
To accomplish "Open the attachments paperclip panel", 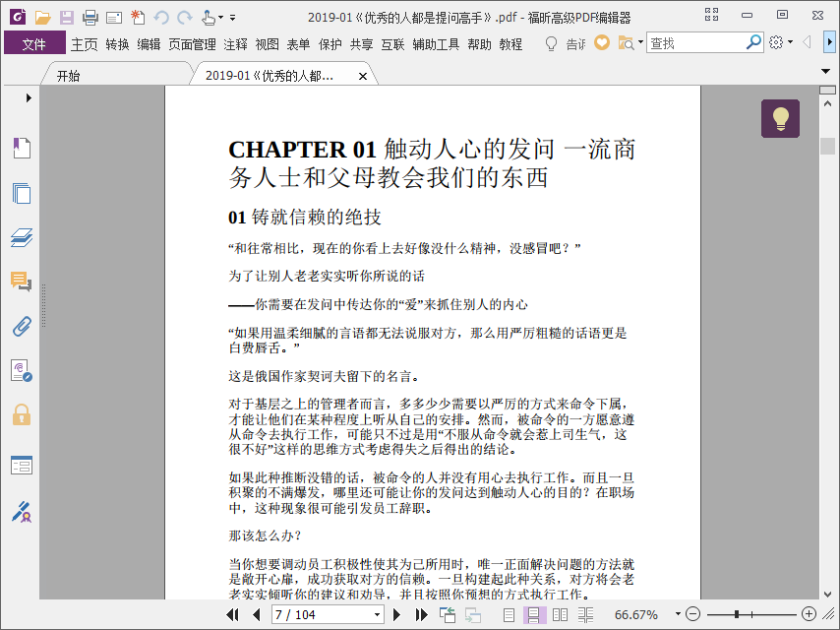I will 22,326.
